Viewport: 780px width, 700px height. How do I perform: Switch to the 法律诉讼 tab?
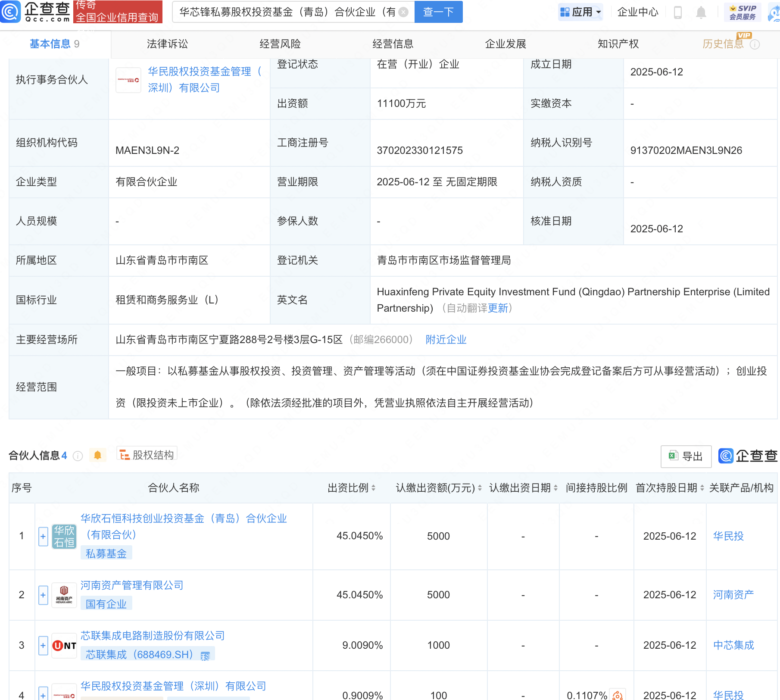coord(167,44)
